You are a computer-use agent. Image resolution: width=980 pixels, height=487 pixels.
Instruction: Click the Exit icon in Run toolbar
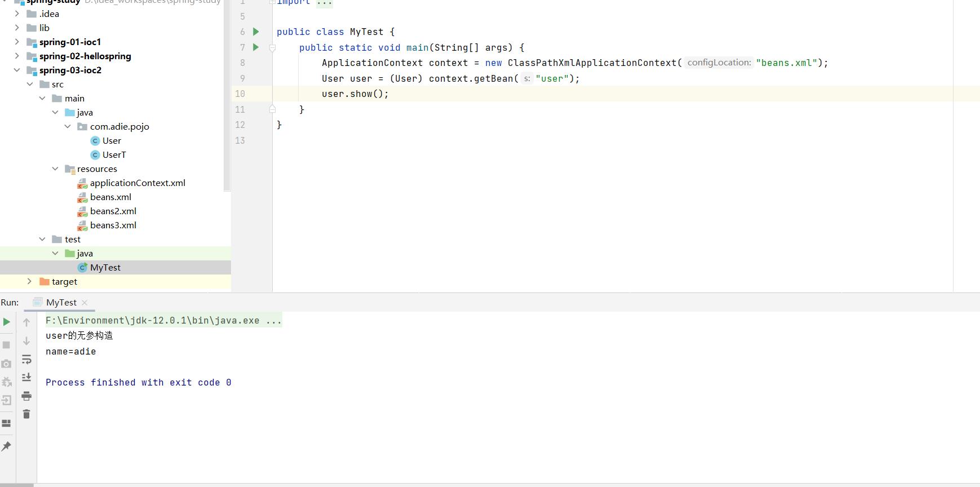click(x=6, y=401)
